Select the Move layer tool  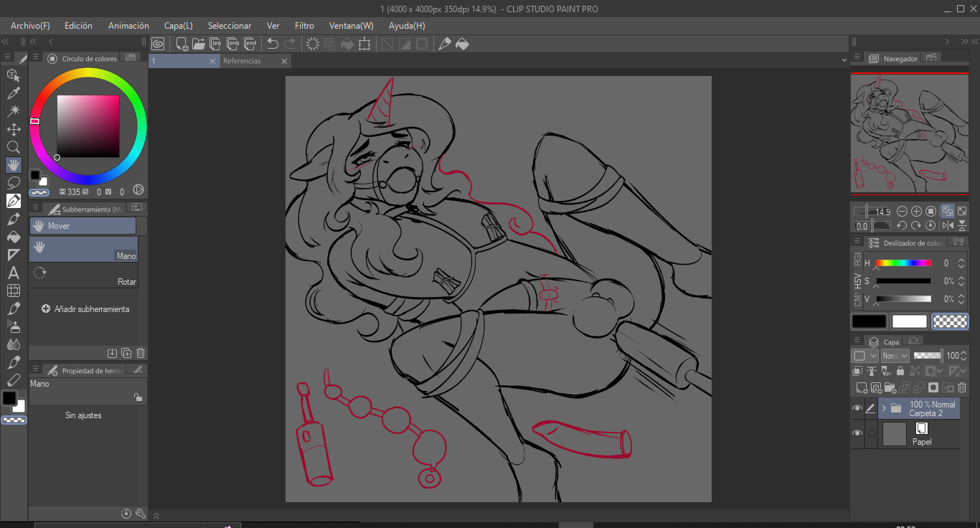(x=13, y=129)
